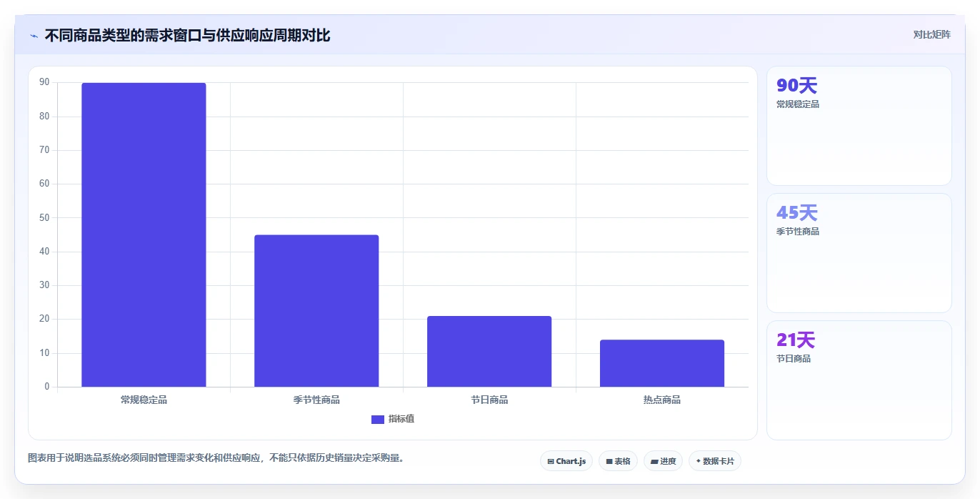The image size is (980, 499).
Task: Click the 指标值 legend label
Action: pos(401,419)
